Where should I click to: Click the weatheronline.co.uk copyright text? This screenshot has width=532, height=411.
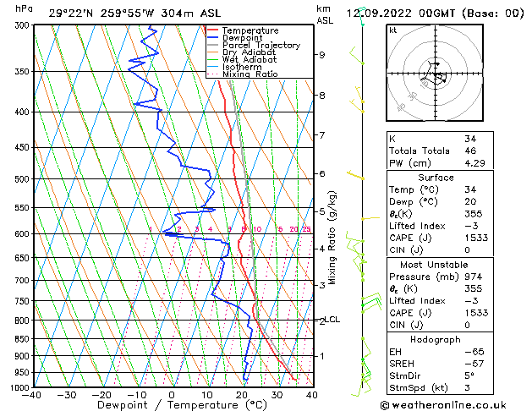click(443, 405)
